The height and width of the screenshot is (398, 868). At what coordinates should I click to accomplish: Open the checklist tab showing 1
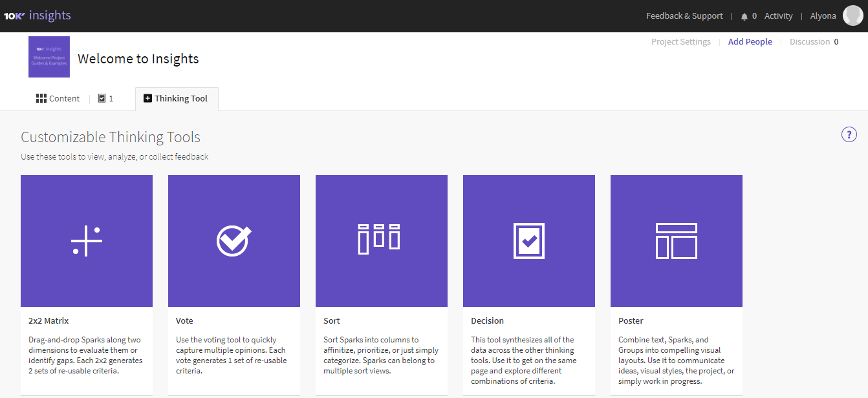105,98
